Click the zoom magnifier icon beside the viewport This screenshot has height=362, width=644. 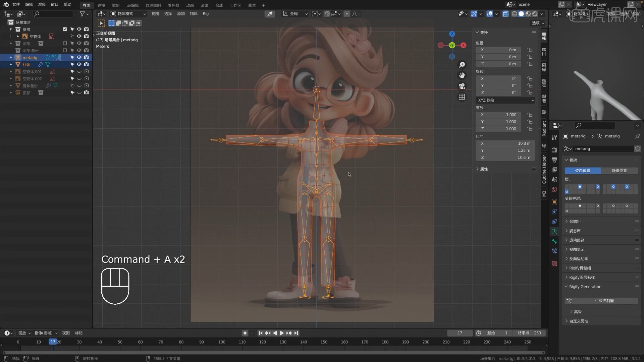[x=462, y=64]
